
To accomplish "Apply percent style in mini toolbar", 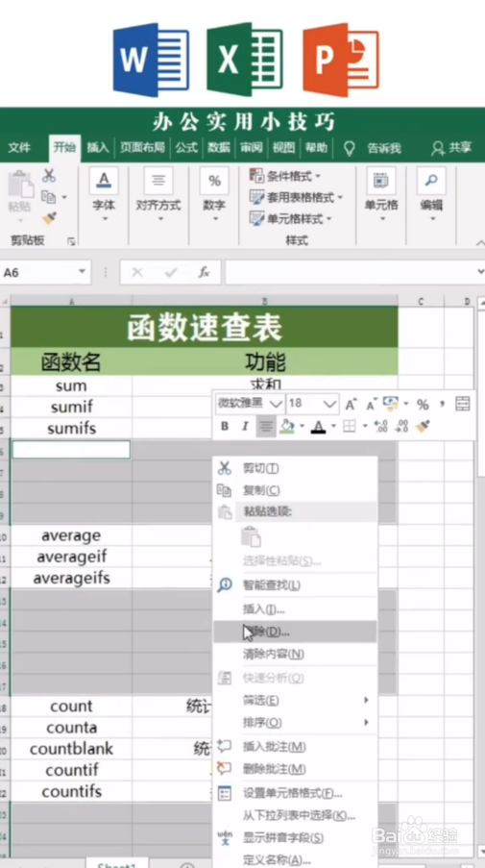I will [424, 405].
